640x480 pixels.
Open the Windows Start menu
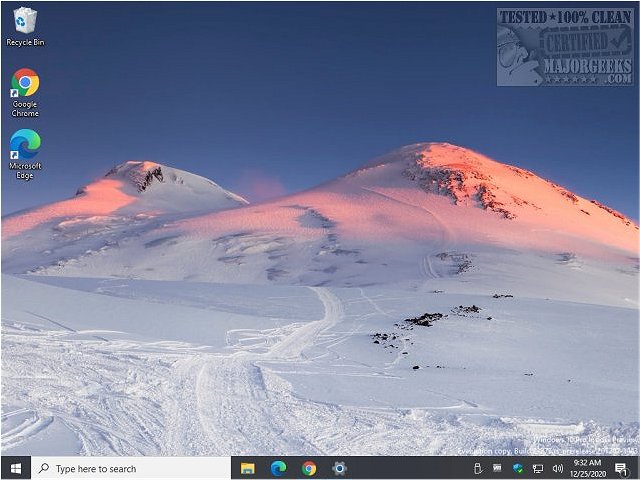coord(16,468)
